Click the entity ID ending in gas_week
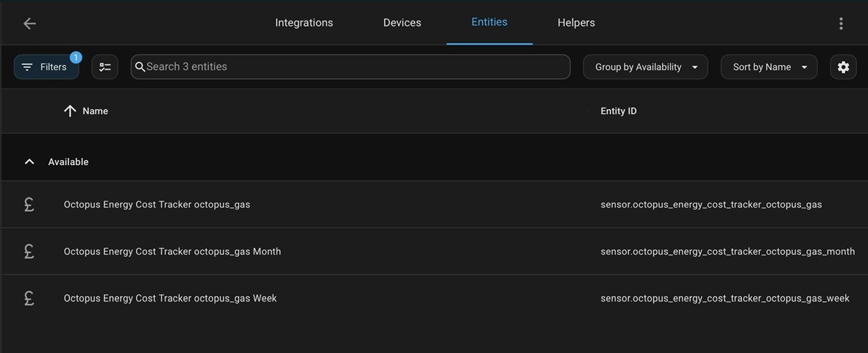Viewport: 868px width, 353px height. (725, 298)
